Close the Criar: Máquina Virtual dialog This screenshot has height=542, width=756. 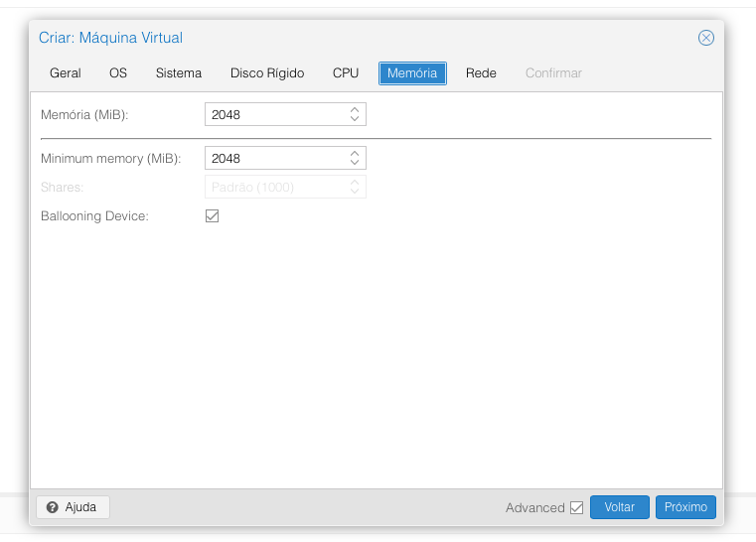click(706, 38)
